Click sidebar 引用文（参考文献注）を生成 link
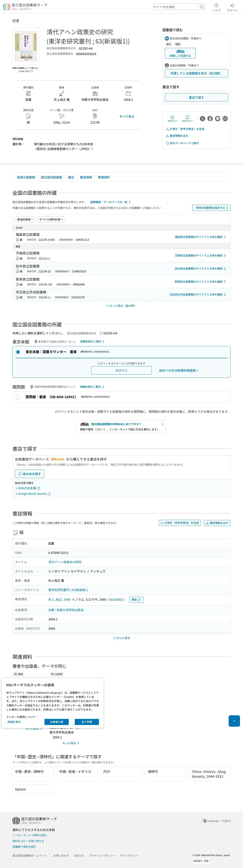This screenshot has height=868, width=243. point(185,129)
